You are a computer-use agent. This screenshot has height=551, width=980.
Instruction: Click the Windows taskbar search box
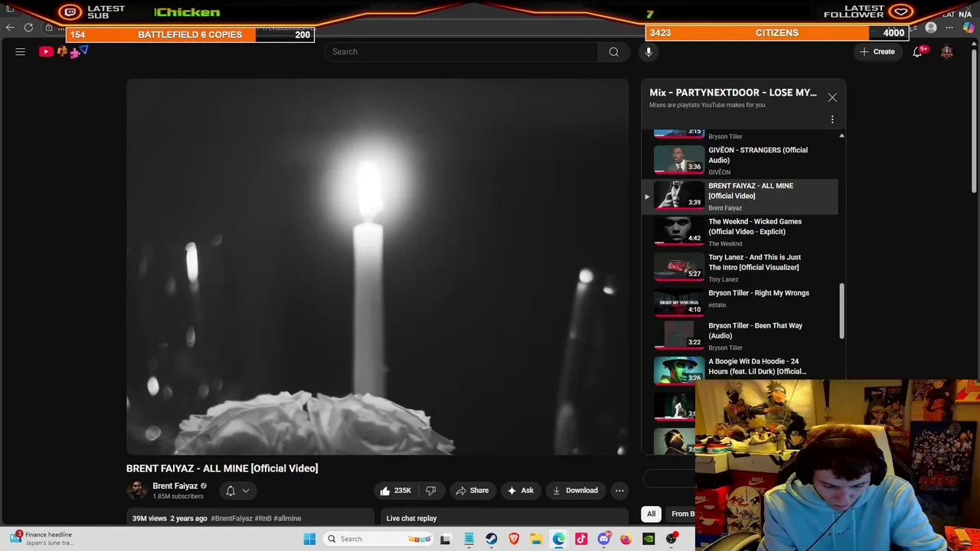377,539
